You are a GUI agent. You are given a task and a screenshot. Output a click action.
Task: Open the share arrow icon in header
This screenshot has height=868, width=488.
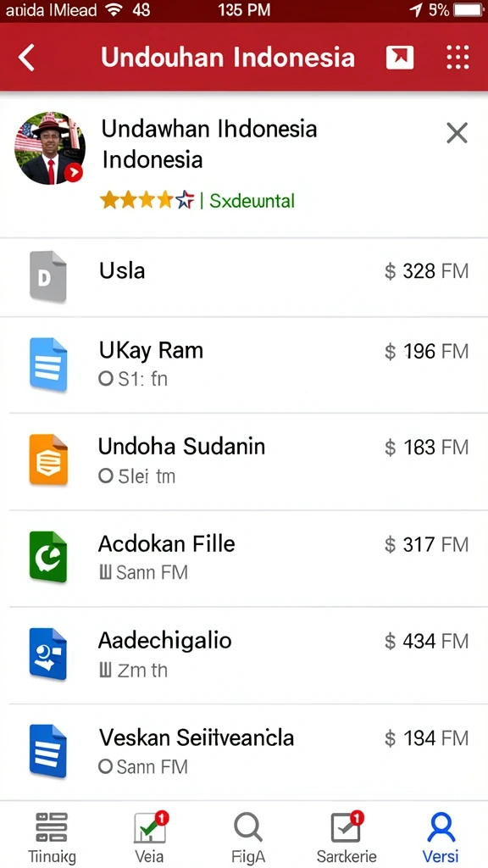click(400, 57)
